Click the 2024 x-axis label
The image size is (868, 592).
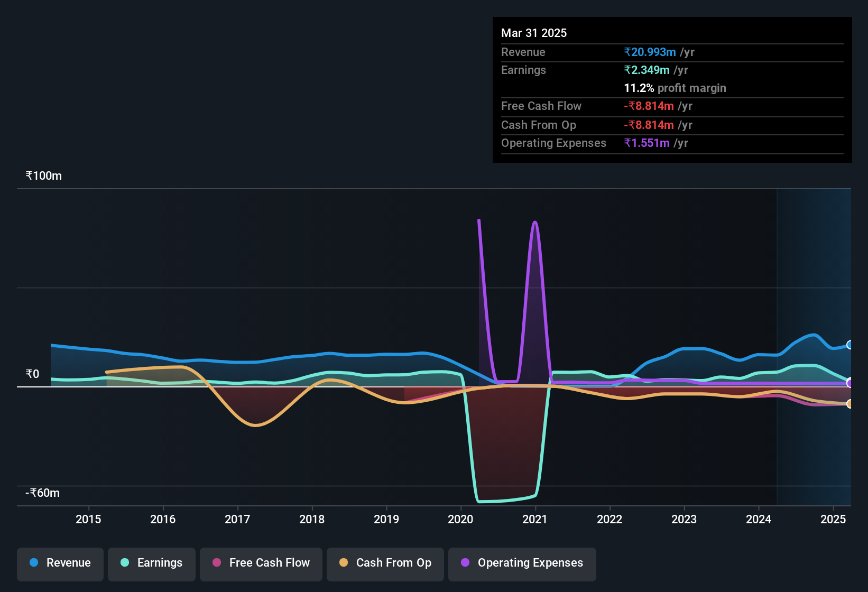759,520
